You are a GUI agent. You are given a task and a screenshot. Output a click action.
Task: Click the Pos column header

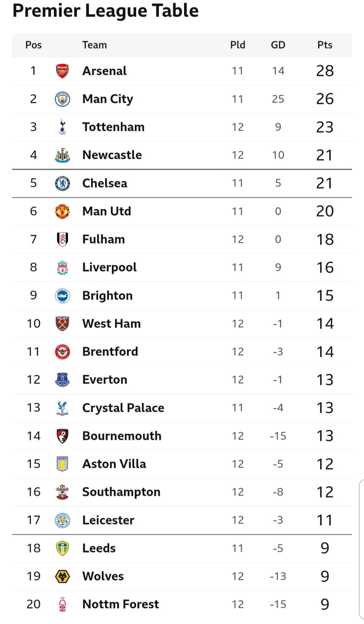pyautogui.click(x=33, y=45)
